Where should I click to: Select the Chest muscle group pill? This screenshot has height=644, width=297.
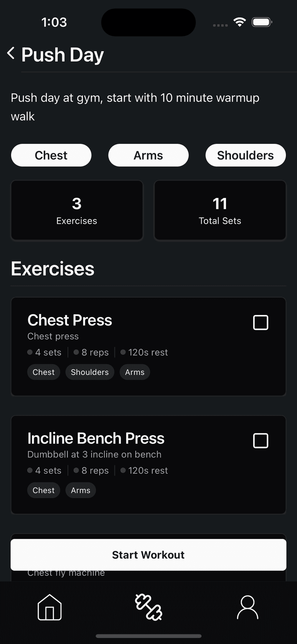(51, 155)
